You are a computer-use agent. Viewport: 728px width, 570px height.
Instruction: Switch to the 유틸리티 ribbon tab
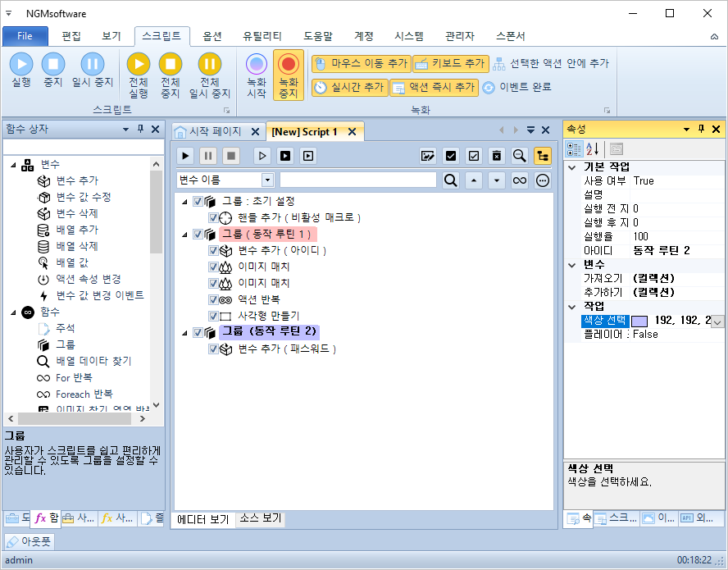coord(262,36)
